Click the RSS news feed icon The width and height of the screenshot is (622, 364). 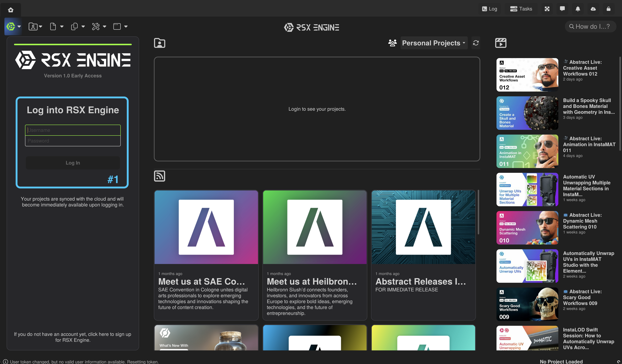tap(159, 176)
